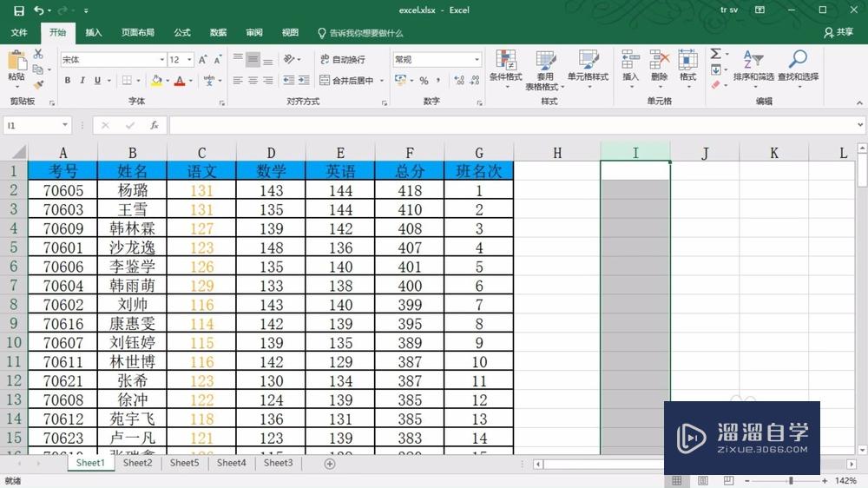The height and width of the screenshot is (488, 868).
Task: Toggle center horizontal alignment
Action: point(253,81)
